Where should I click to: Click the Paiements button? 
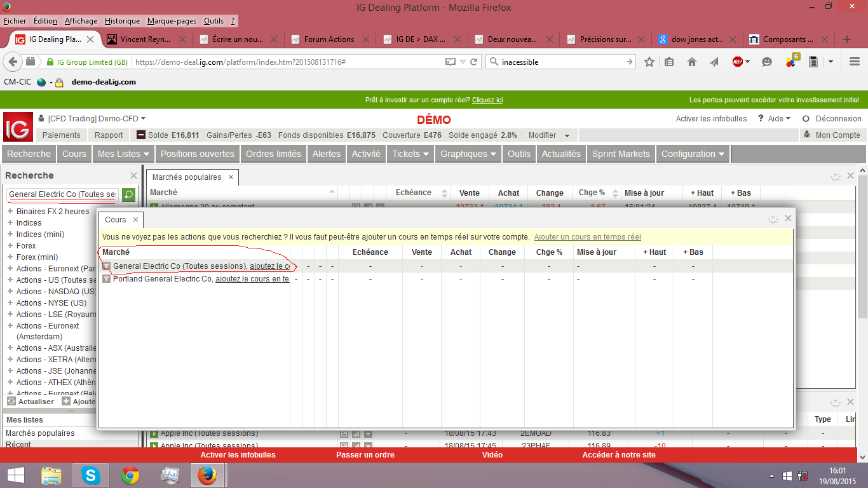pyautogui.click(x=61, y=135)
